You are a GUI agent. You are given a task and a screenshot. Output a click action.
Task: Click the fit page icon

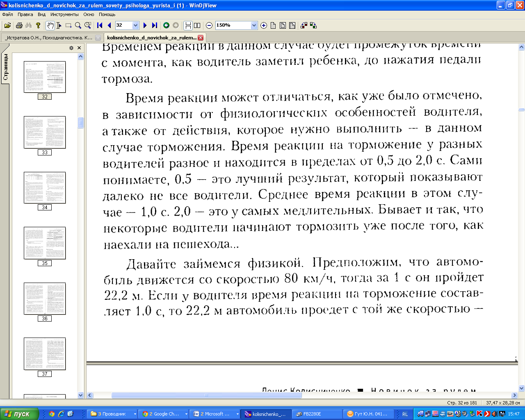[283, 25]
